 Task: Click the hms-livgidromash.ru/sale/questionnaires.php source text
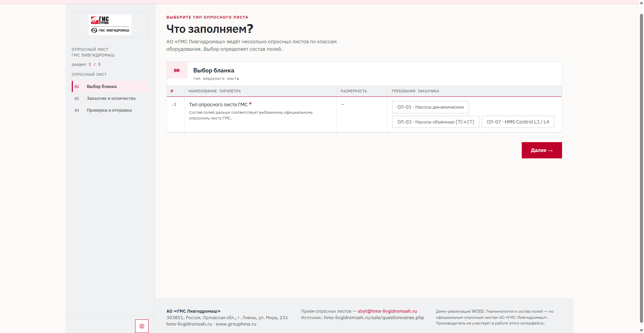pos(374,318)
